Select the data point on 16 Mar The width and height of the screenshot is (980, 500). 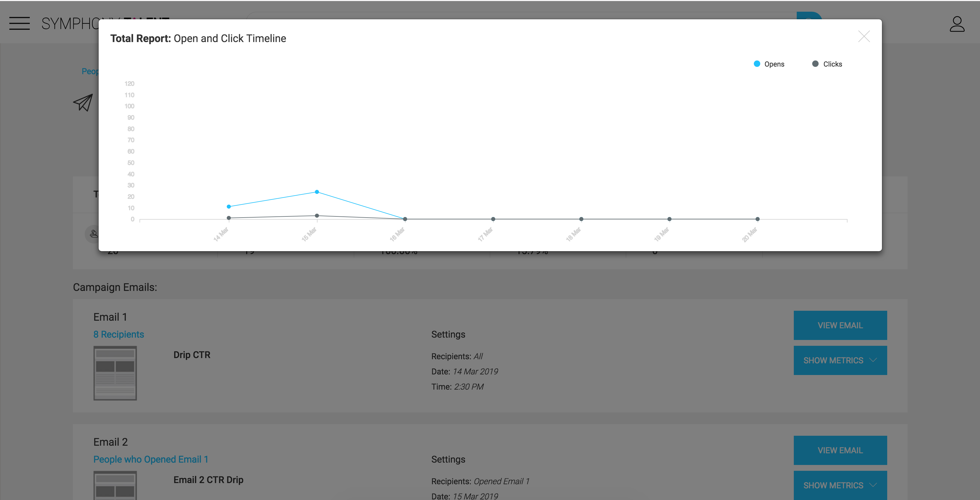coord(405,219)
